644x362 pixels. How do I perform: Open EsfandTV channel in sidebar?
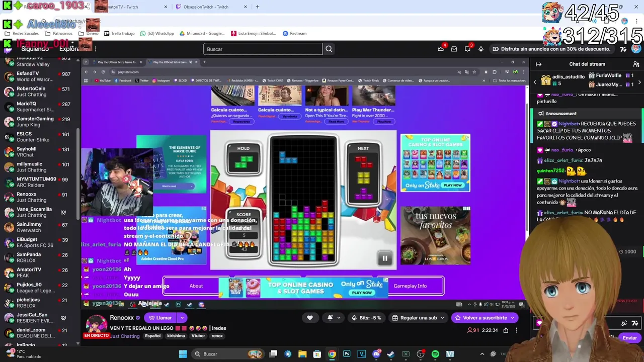(38, 76)
